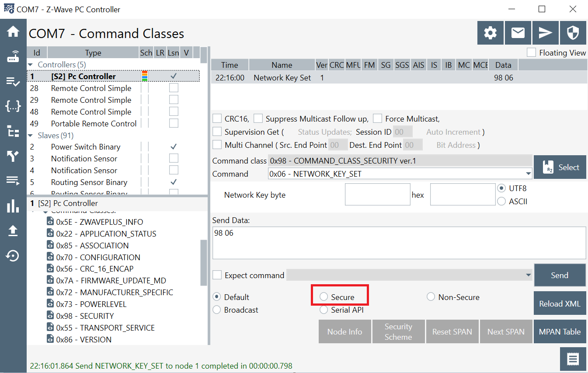Open the curly braces Command Classes icon

pyautogui.click(x=13, y=106)
